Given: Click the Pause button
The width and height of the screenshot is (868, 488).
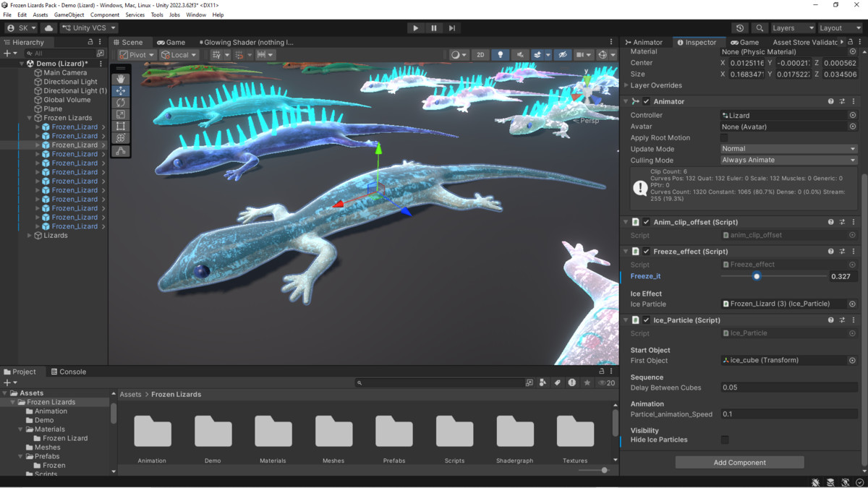Looking at the screenshot, I should point(434,28).
